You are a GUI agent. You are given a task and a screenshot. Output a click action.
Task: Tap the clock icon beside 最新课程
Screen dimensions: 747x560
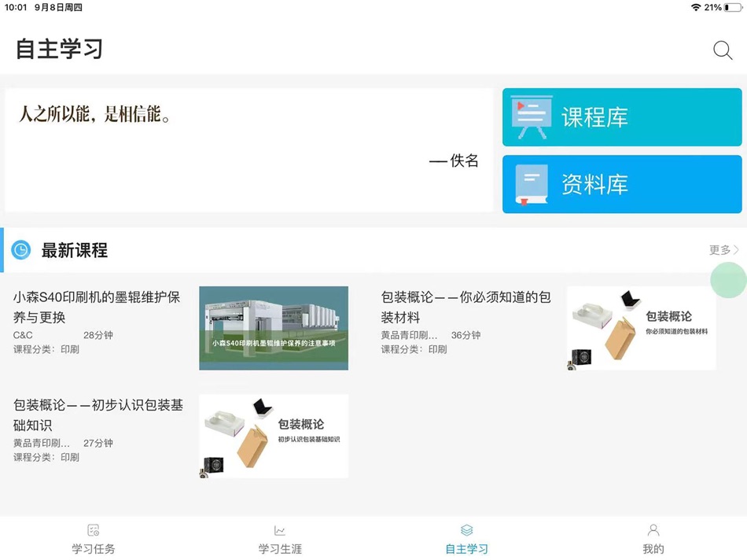point(21,250)
